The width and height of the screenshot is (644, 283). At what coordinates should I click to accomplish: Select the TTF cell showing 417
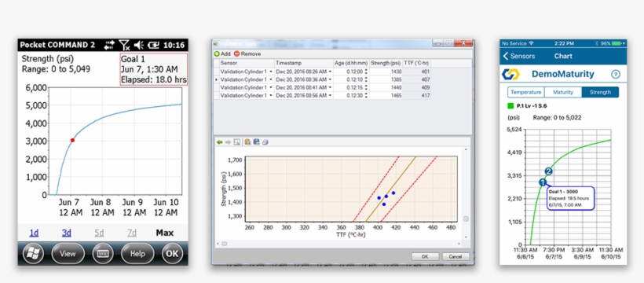pyautogui.click(x=416, y=95)
